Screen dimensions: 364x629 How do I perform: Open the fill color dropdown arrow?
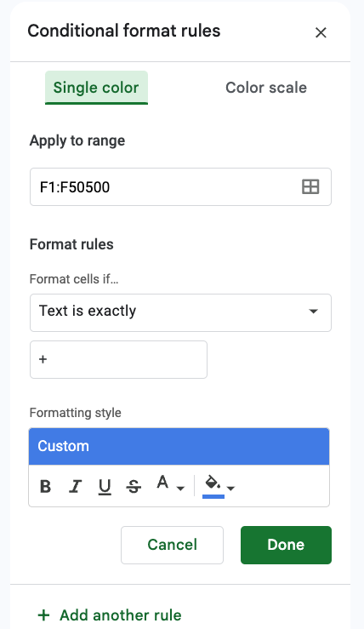tap(231, 489)
